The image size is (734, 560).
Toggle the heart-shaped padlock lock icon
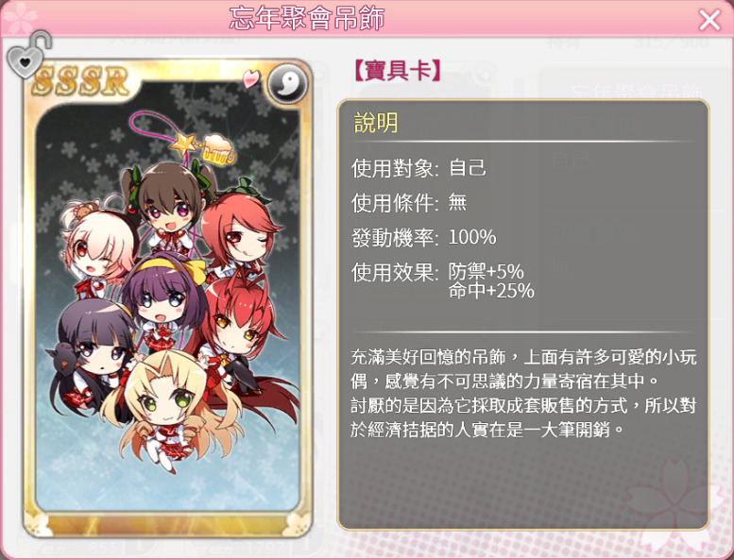[x=28, y=54]
